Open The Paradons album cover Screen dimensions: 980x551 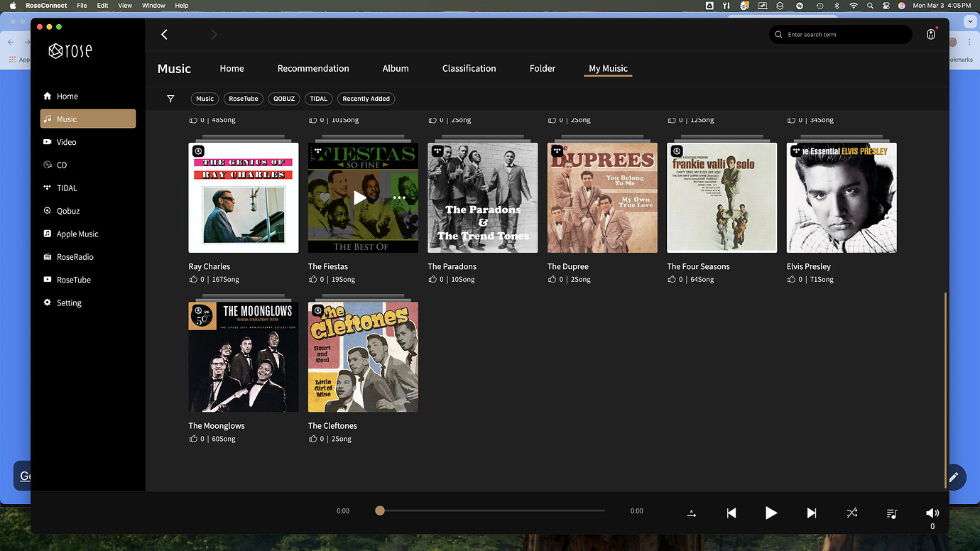point(483,197)
